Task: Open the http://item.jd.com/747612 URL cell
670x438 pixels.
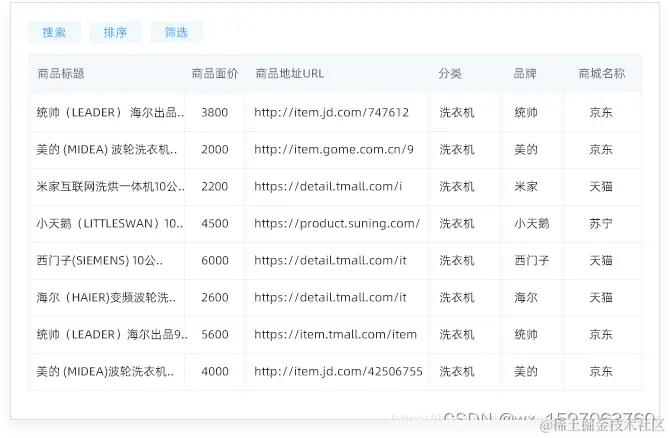Action: click(332, 112)
